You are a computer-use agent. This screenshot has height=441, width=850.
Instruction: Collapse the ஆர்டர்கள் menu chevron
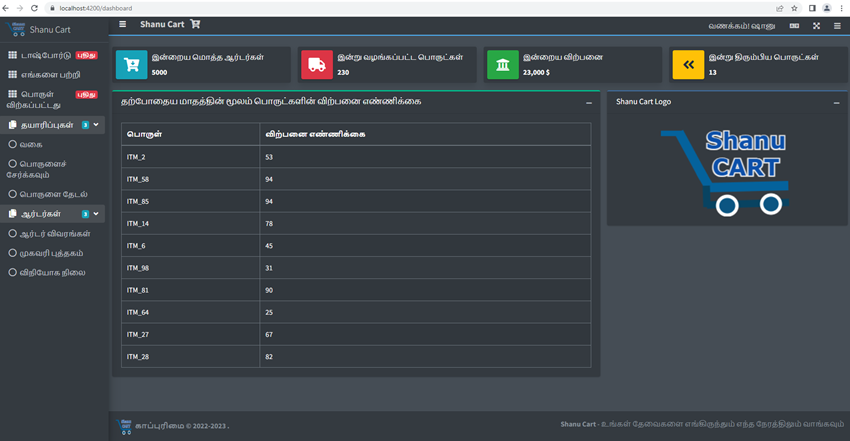[x=96, y=213]
